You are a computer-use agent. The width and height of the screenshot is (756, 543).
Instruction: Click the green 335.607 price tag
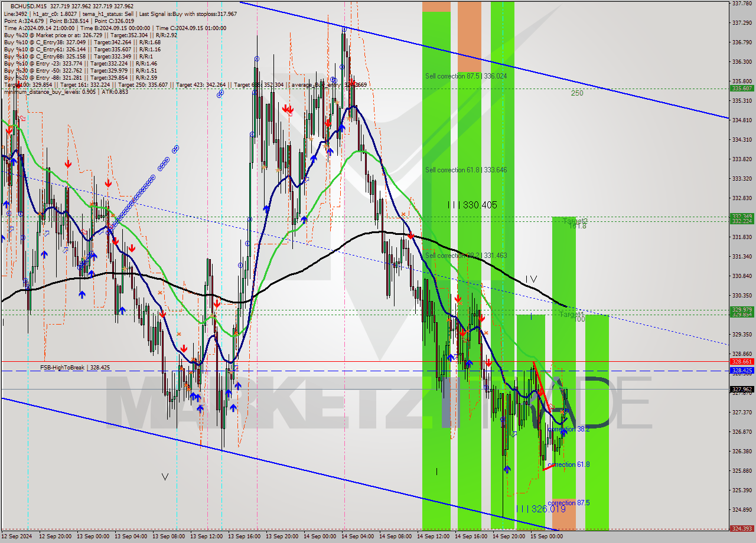pos(742,88)
